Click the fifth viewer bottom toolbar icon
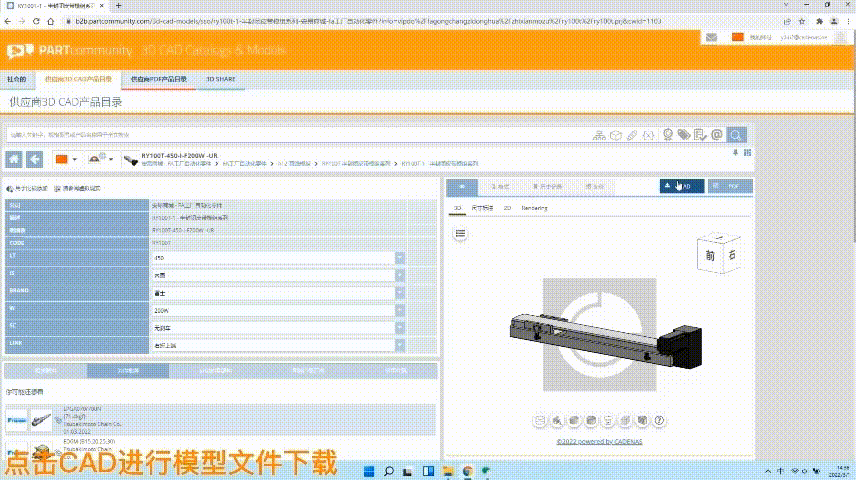This screenshot has height=480, width=856. point(608,420)
